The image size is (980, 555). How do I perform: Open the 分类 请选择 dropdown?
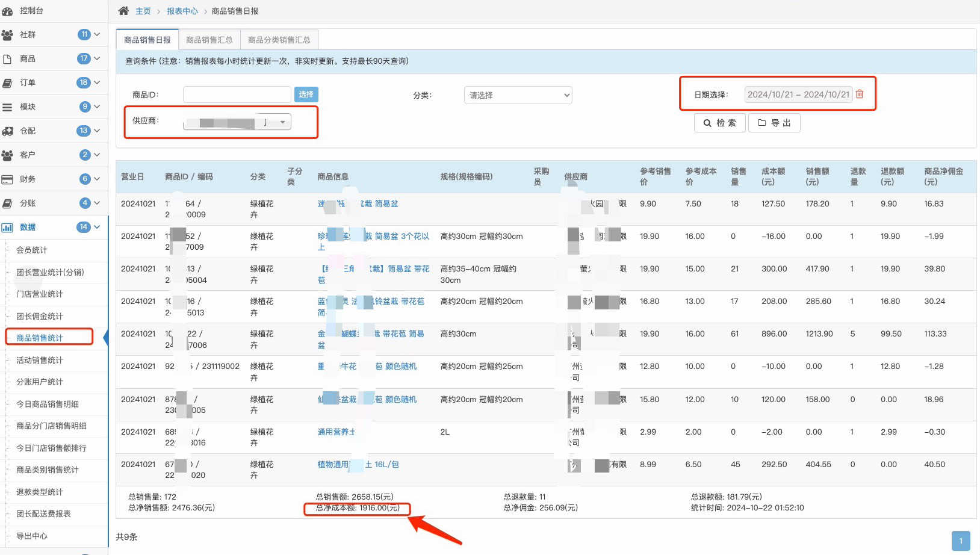(x=518, y=95)
